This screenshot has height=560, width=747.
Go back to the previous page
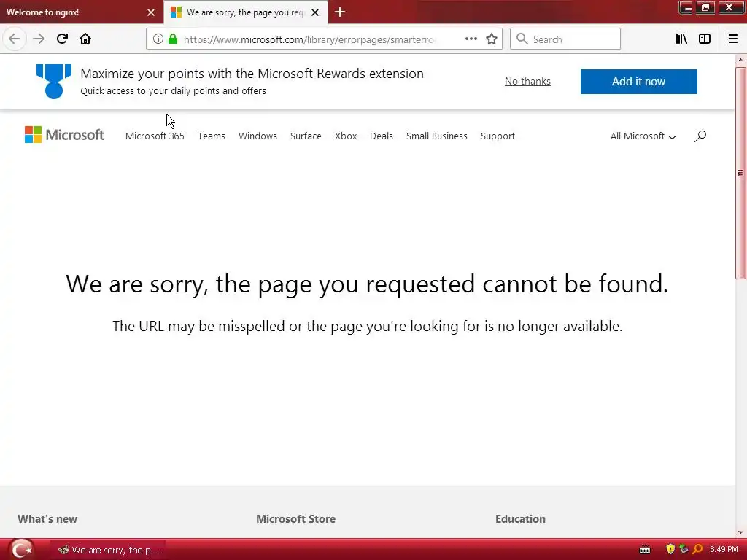tap(15, 39)
